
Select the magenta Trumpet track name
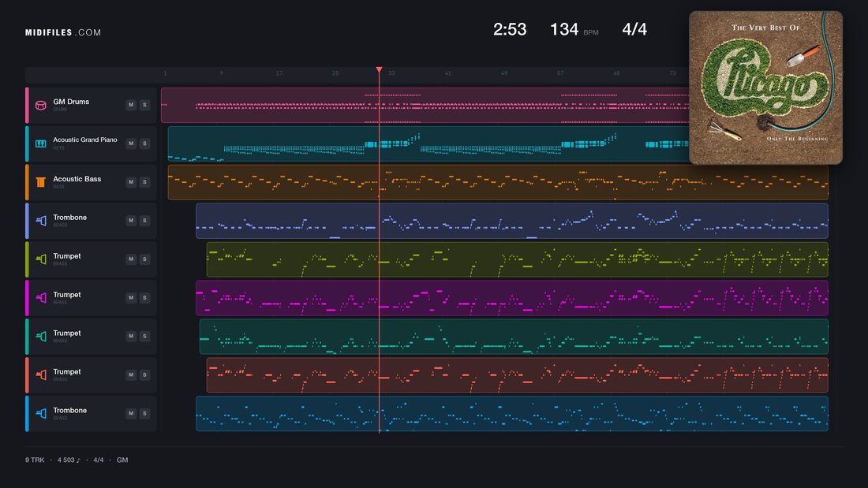pyautogui.click(x=67, y=294)
